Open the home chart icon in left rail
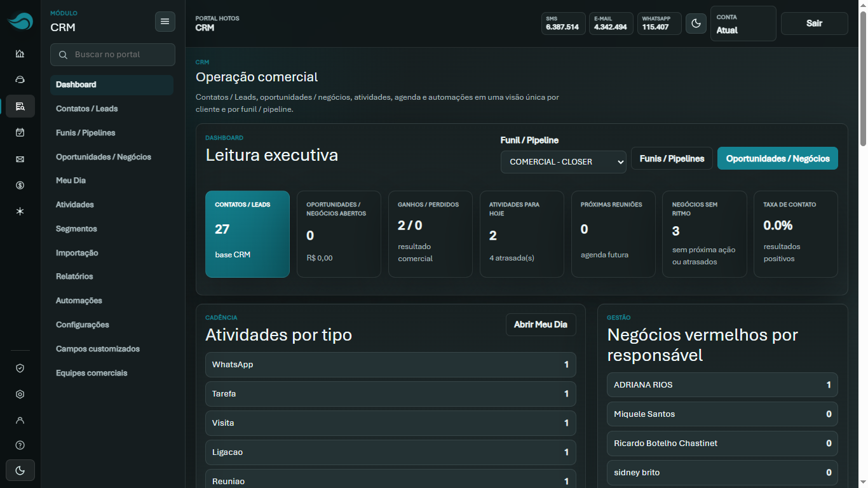 [x=20, y=54]
